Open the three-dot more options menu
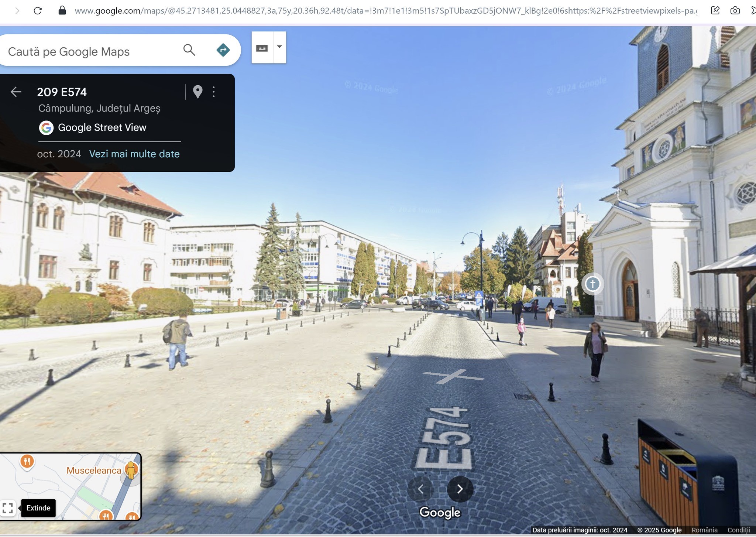 tap(214, 92)
